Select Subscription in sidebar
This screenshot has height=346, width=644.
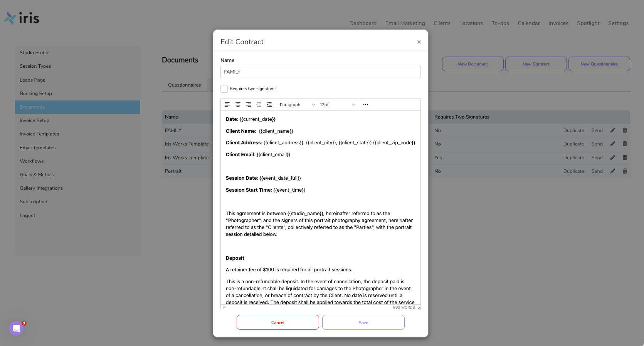pos(77,202)
